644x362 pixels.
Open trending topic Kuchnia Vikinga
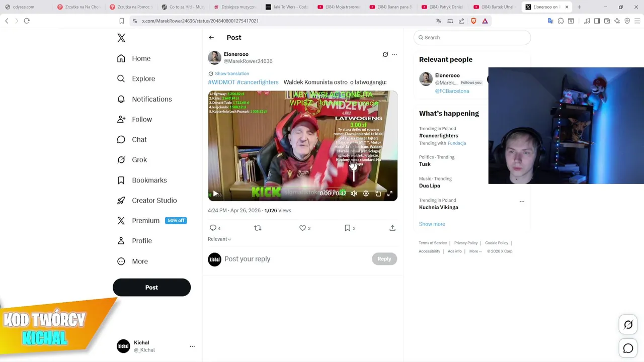[439, 207]
